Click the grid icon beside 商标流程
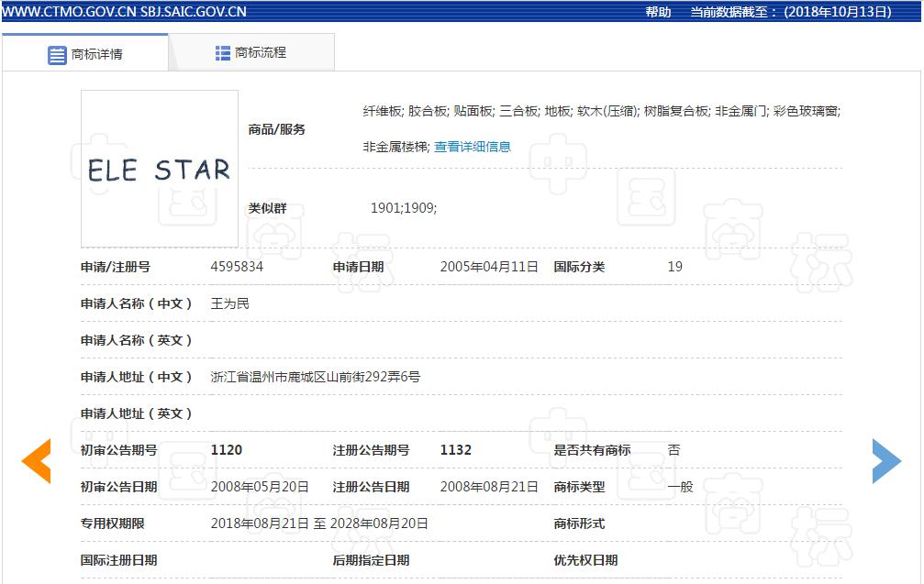The height and width of the screenshot is (584, 924). click(x=223, y=53)
